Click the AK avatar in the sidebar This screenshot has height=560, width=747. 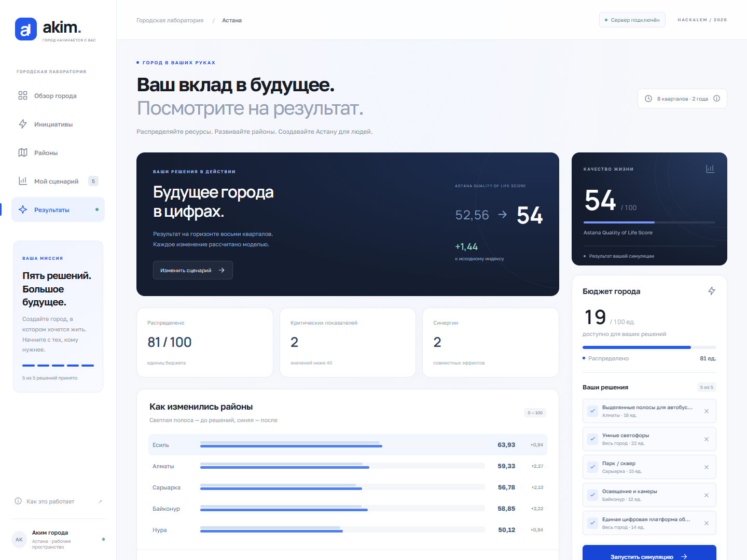19,539
